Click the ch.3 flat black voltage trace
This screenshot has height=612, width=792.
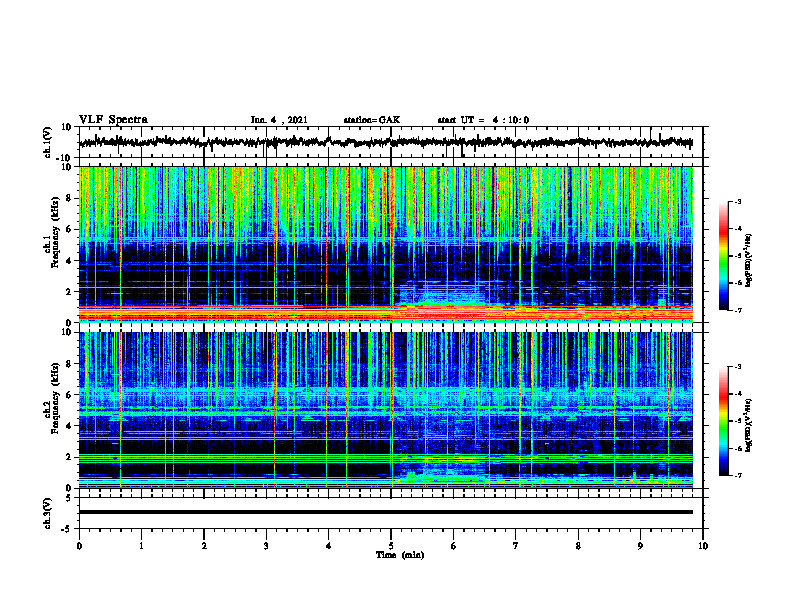(x=385, y=512)
